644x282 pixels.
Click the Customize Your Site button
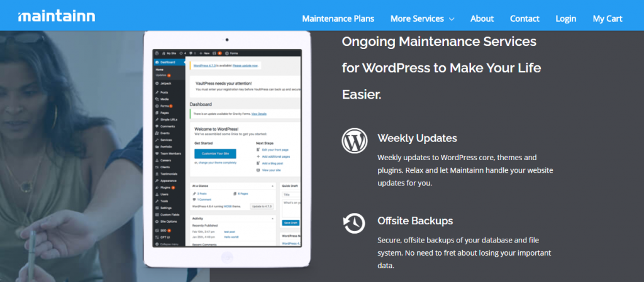pos(215,154)
